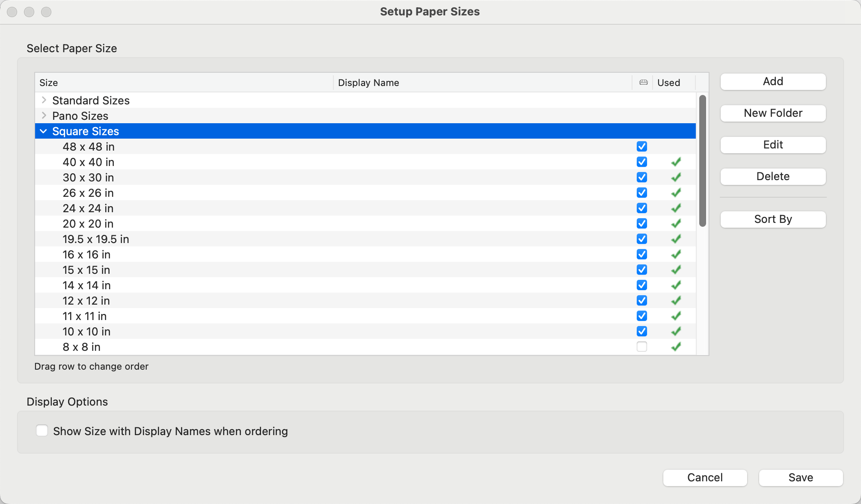The height and width of the screenshot is (504, 861).
Task: Select the 16 x 16 in row
Action: click(x=87, y=255)
